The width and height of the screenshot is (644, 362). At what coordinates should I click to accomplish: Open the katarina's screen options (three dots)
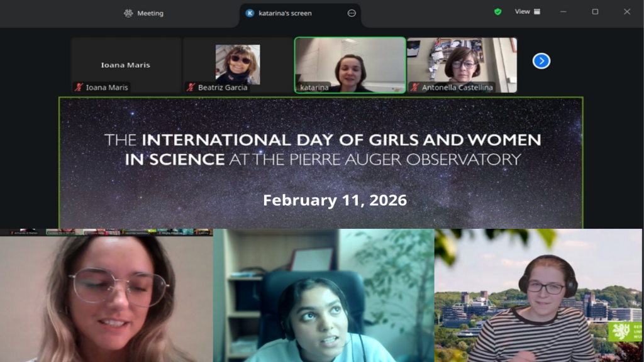click(352, 13)
